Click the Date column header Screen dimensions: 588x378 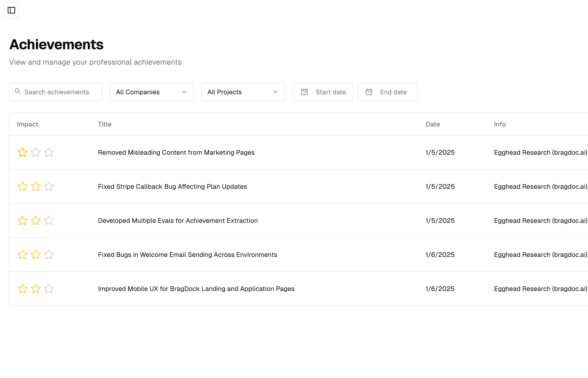(432, 124)
